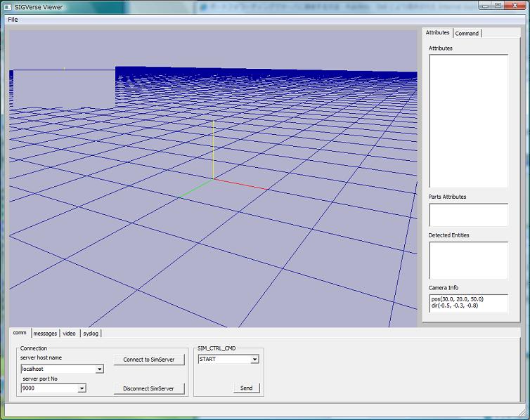Click inside the Attributes list box
Screen dimensions: 530x420
(x=468, y=120)
